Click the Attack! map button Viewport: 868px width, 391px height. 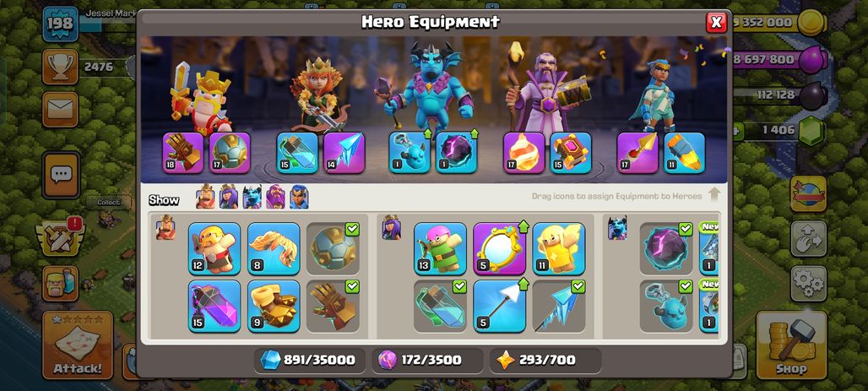[78, 345]
